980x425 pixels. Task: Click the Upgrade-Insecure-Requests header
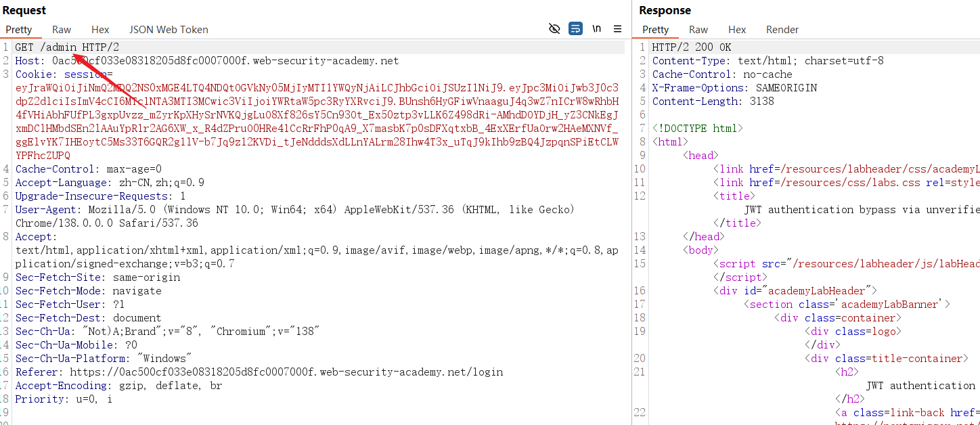pos(100,196)
